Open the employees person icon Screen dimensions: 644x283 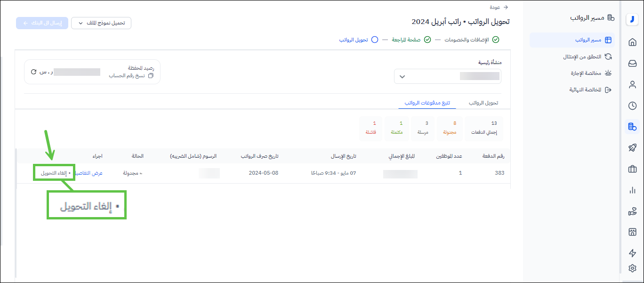point(632,85)
